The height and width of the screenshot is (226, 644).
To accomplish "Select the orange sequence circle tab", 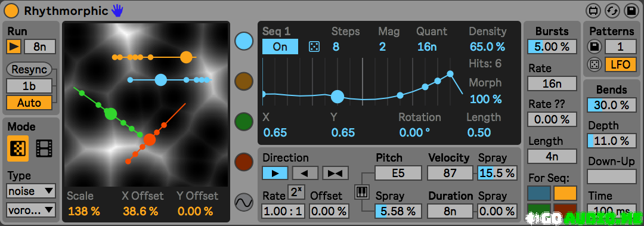I will (243, 81).
